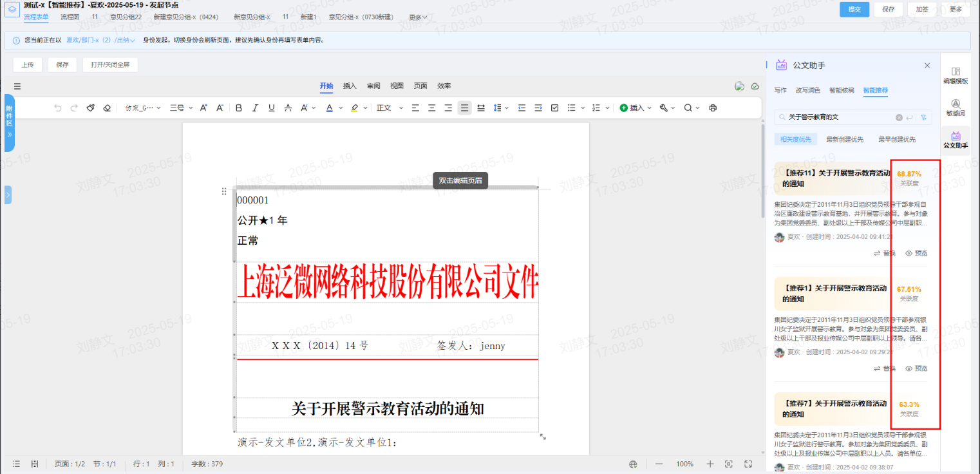Switch to 改写润色 assistant tab
The height and width of the screenshot is (474, 980).
coord(807,90)
